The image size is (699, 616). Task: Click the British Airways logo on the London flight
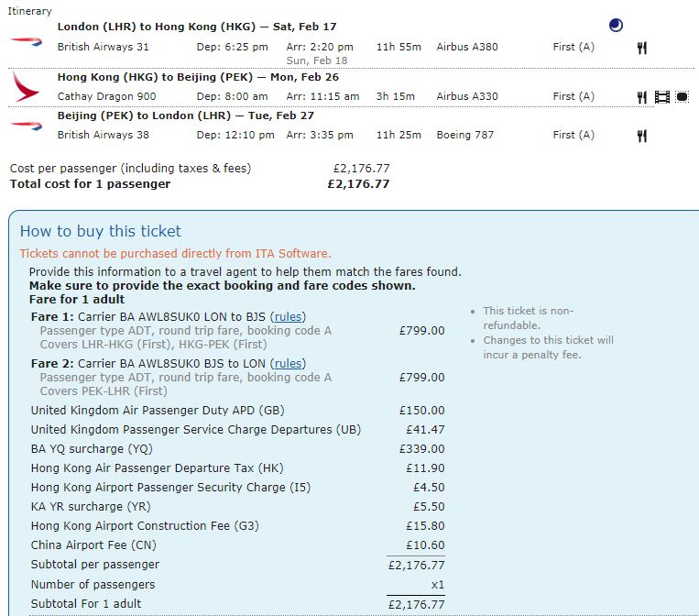click(x=27, y=41)
